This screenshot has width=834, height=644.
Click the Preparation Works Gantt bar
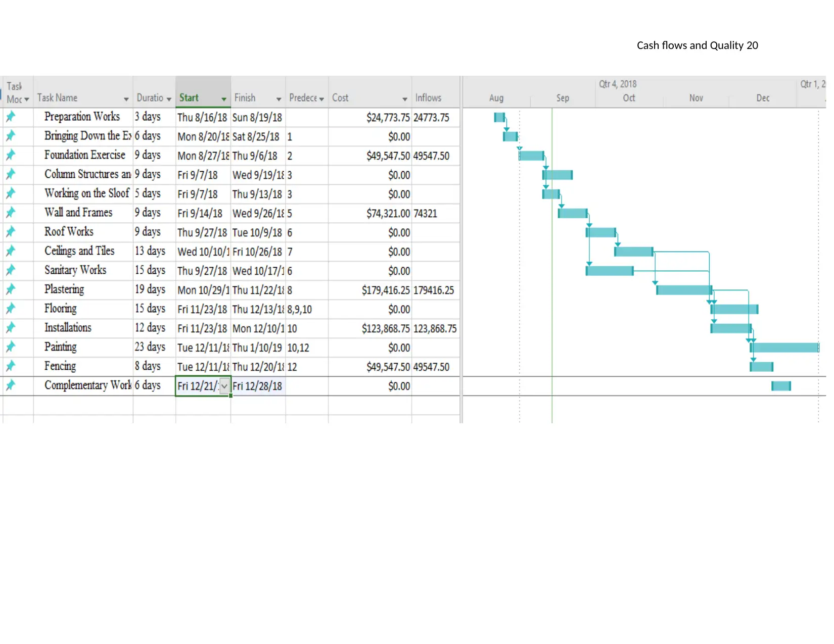[499, 118]
